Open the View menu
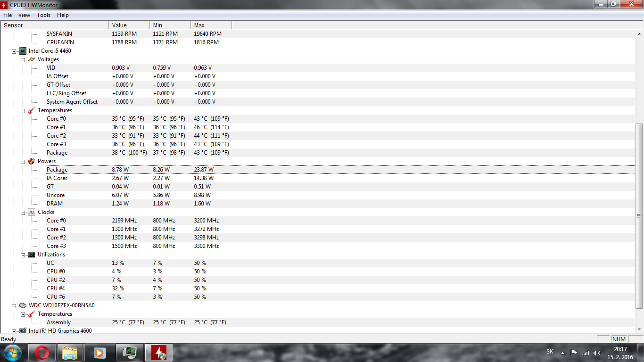 tap(24, 15)
